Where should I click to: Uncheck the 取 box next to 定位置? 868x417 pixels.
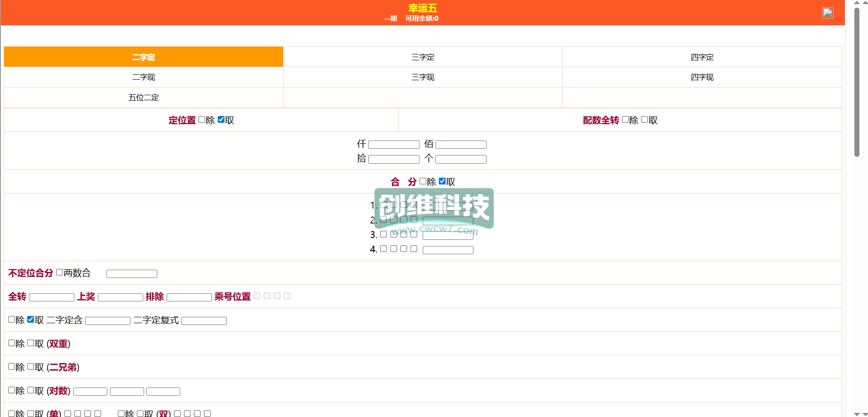coord(221,119)
